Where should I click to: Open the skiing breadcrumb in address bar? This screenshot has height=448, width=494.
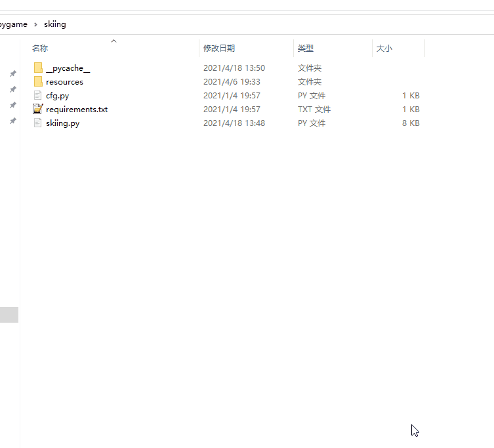[55, 24]
